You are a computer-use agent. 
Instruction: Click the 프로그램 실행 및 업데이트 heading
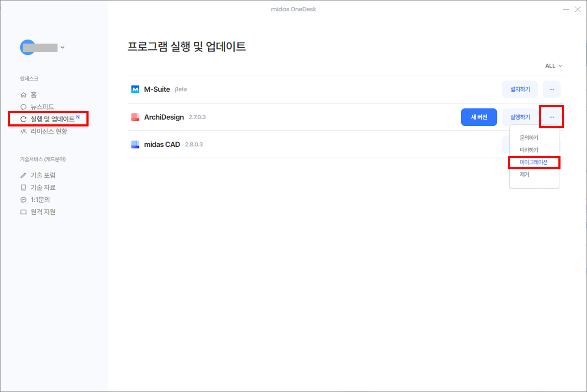point(186,46)
